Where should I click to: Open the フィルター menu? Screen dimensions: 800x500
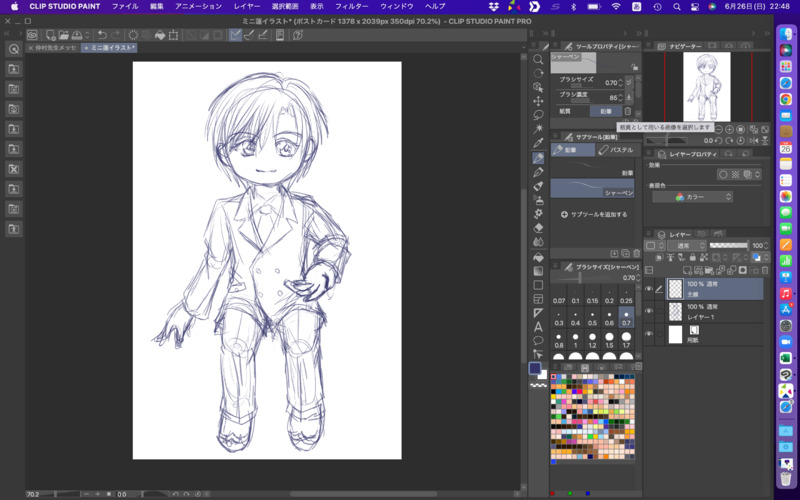(x=351, y=6)
